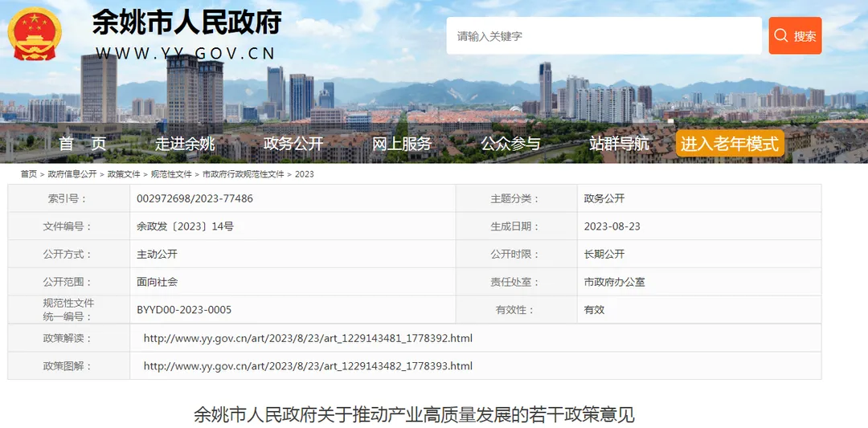Open 市政府行政规范性文件 breadcrumb link
Screen dimensions: 868x428
243,174
